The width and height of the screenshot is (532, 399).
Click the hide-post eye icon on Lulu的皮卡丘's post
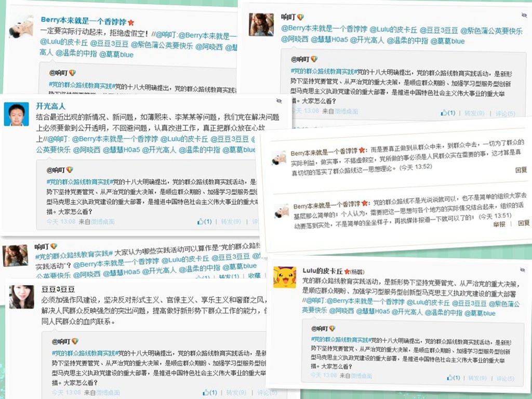(x=523, y=270)
